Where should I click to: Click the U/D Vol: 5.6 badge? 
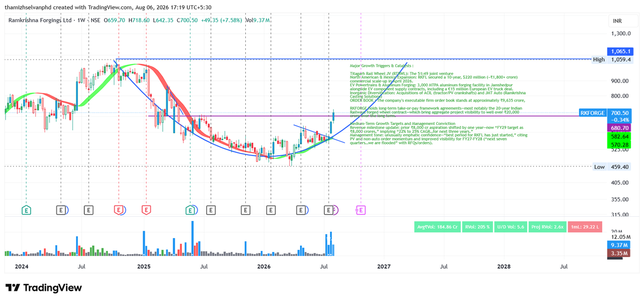coord(510,227)
